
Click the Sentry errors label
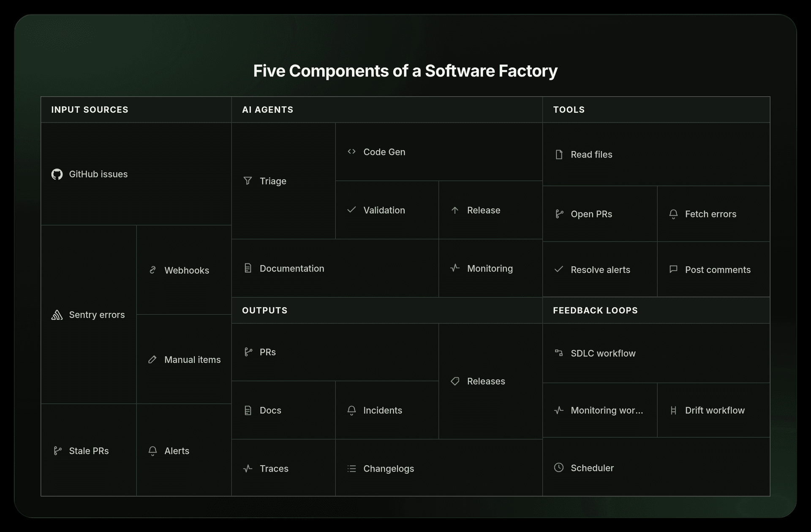coord(97,315)
